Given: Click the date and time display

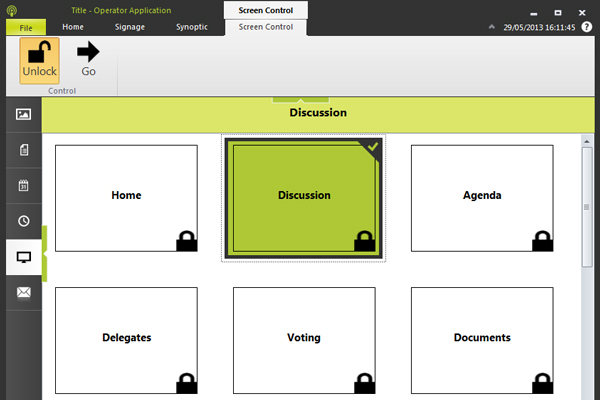Looking at the screenshot, I should click(x=539, y=27).
